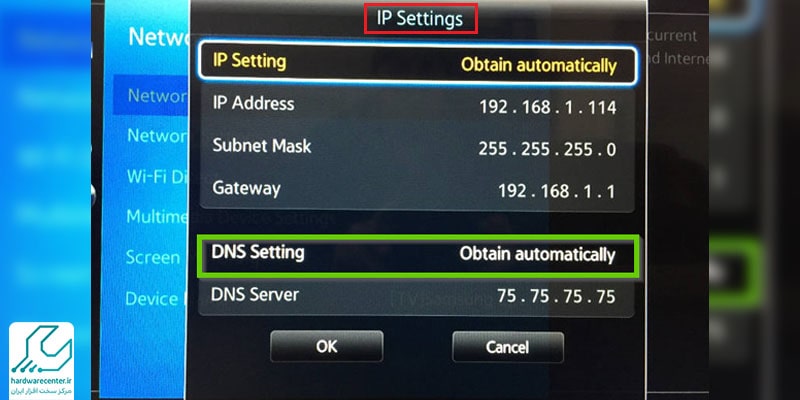Click the Cancel button
Image resolution: width=800 pixels, height=400 pixels.
pyautogui.click(x=508, y=347)
